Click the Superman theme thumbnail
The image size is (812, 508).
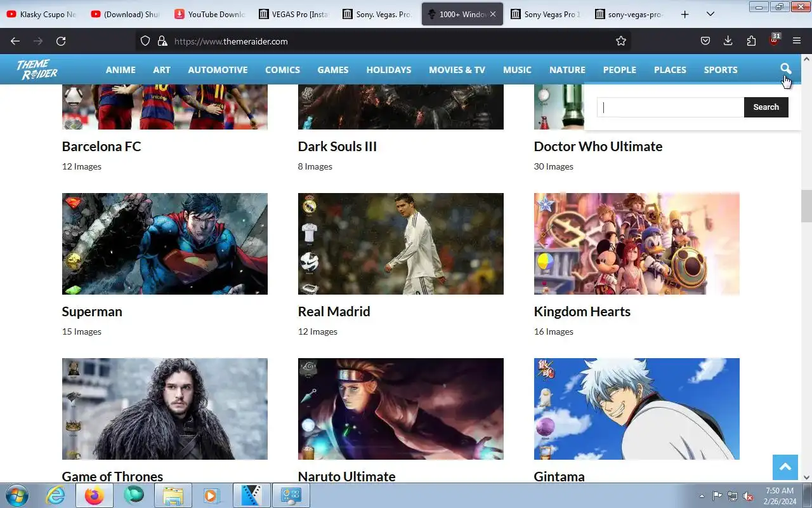165,244
